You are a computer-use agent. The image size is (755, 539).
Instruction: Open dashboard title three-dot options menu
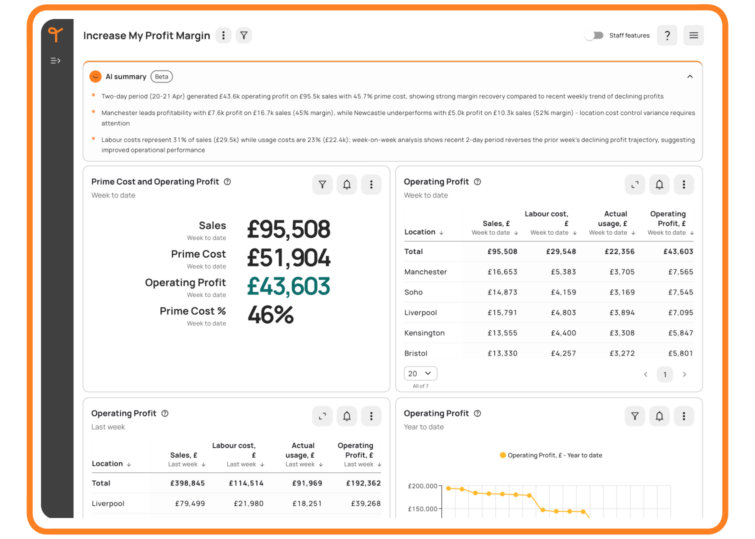coord(223,35)
